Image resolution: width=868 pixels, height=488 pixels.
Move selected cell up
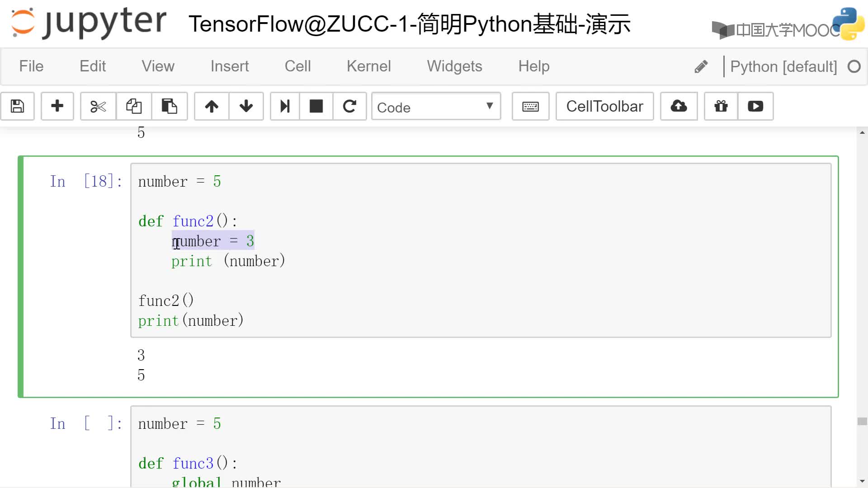(x=212, y=107)
